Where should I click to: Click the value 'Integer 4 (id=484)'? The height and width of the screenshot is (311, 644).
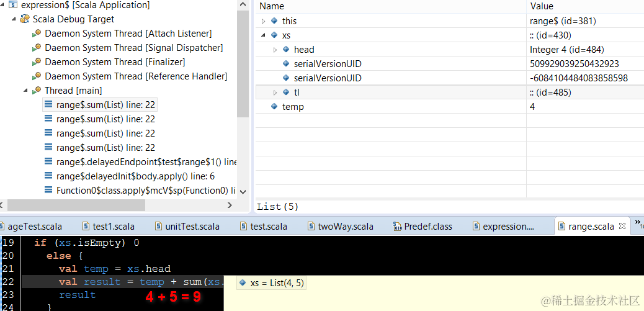(x=567, y=50)
